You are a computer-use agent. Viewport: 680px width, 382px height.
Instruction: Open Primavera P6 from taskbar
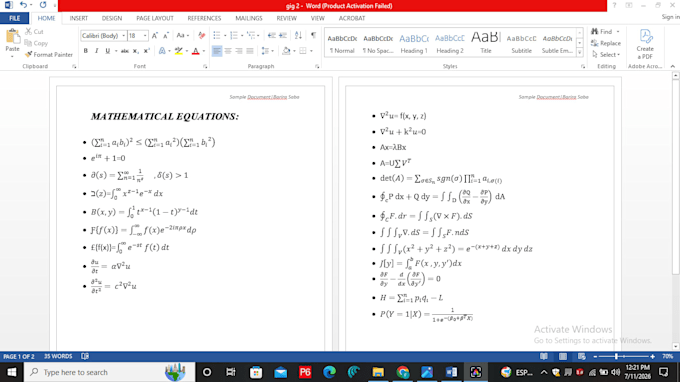point(305,372)
